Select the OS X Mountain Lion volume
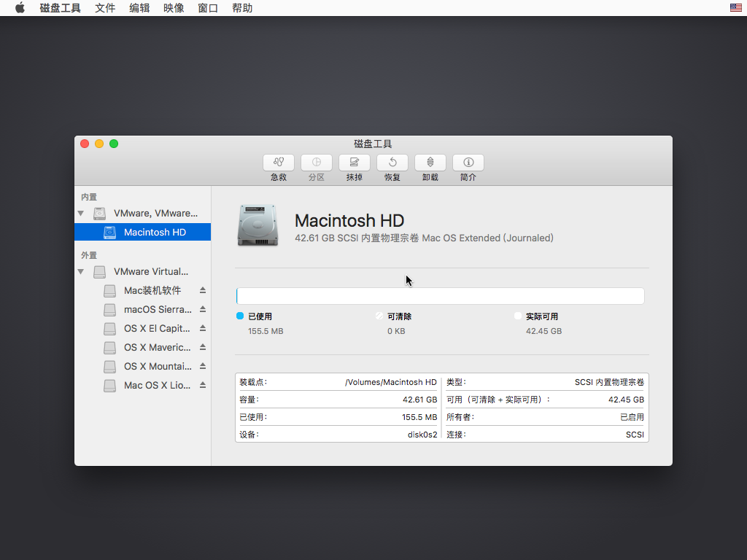Viewport: 747px width, 560px height. pos(142,366)
